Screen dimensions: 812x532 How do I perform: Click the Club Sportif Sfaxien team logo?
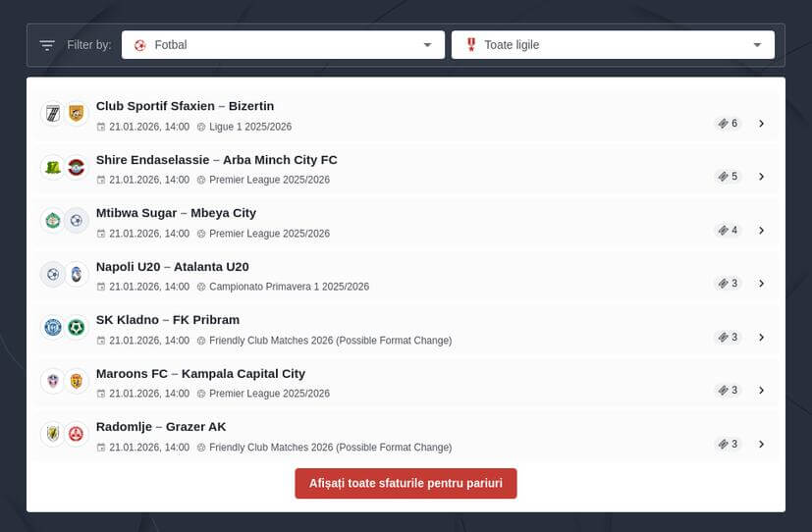(x=52, y=114)
